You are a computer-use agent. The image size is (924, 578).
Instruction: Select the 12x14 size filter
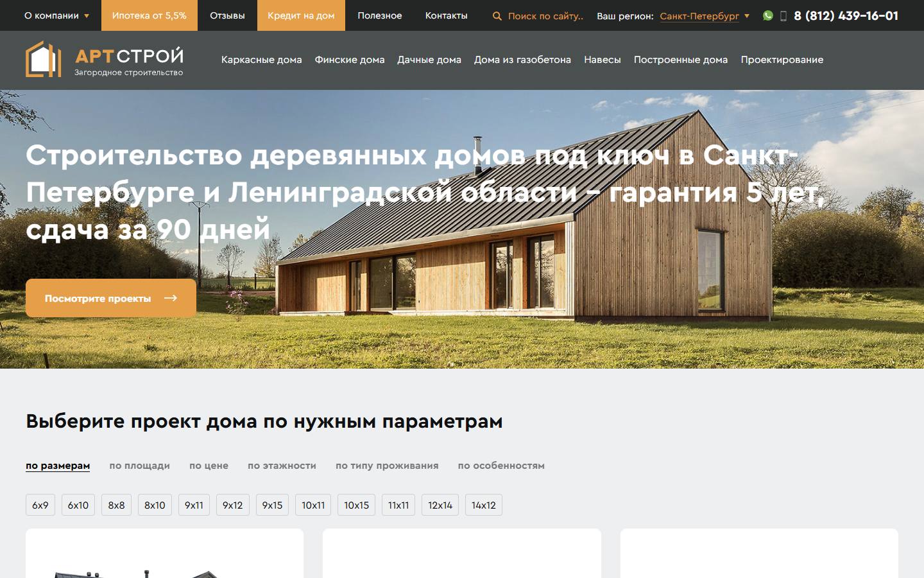point(440,505)
